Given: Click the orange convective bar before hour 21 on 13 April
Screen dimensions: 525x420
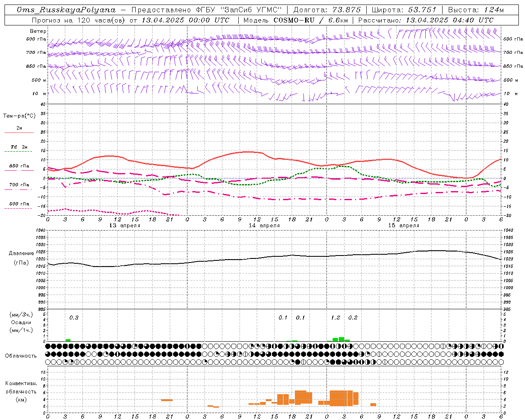Looking at the screenshot, I should tap(167, 400).
